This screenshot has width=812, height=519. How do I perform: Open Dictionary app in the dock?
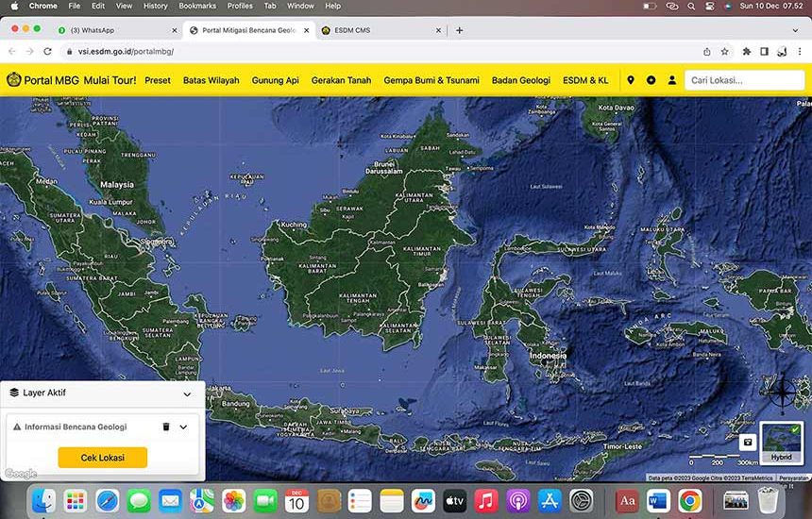pos(627,501)
